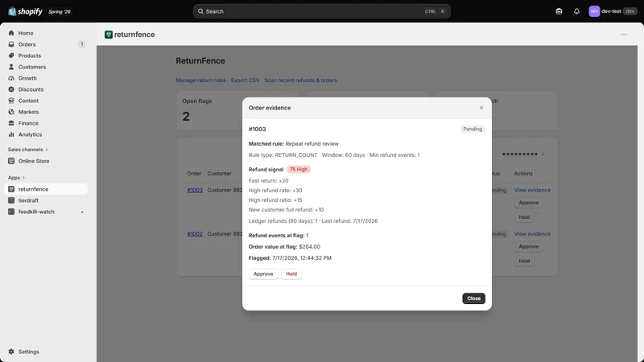644x362 pixels.
Task: Click the Close button in dialog footer
Action: pyautogui.click(x=473, y=298)
